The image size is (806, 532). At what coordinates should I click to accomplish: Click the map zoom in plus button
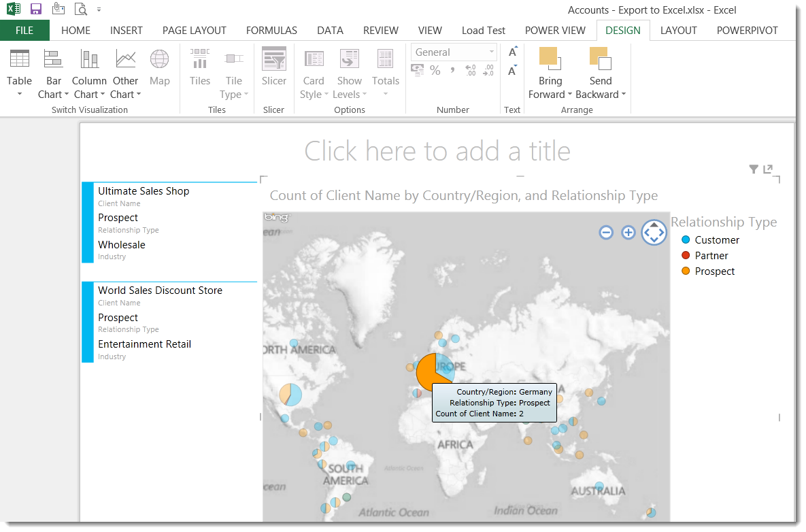click(628, 233)
